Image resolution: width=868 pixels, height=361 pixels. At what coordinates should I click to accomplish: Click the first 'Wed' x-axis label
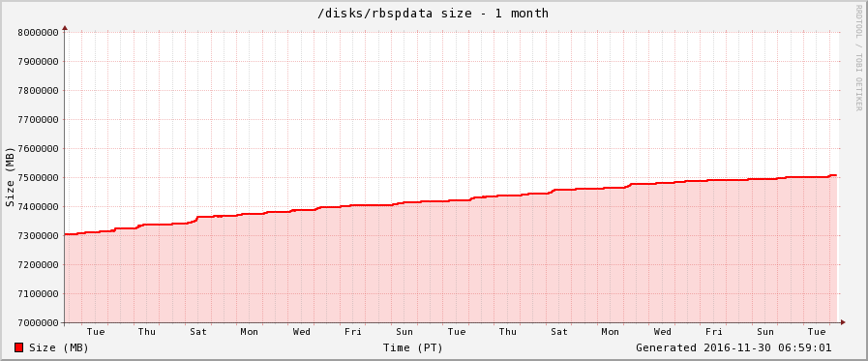click(x=302, y=332)
